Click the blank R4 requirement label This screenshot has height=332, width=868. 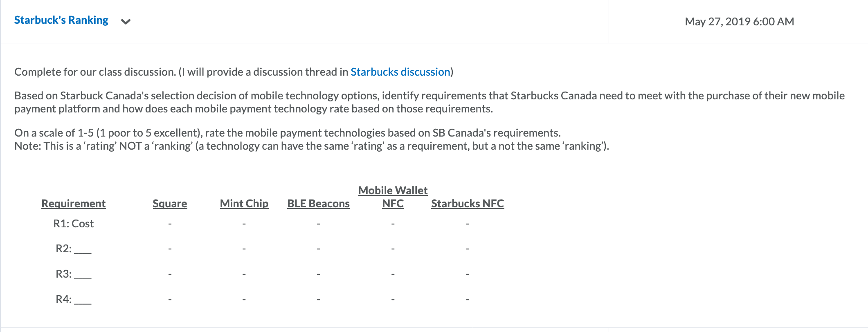(x=74, y=299)
